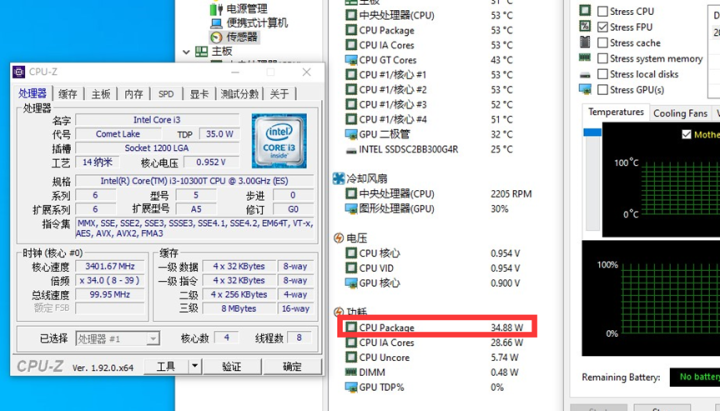Click the multiplier field x 34.0 (8 - 39)
This screenshot has height=411, width=720.
pyautogui.click(x=110, y=280)
